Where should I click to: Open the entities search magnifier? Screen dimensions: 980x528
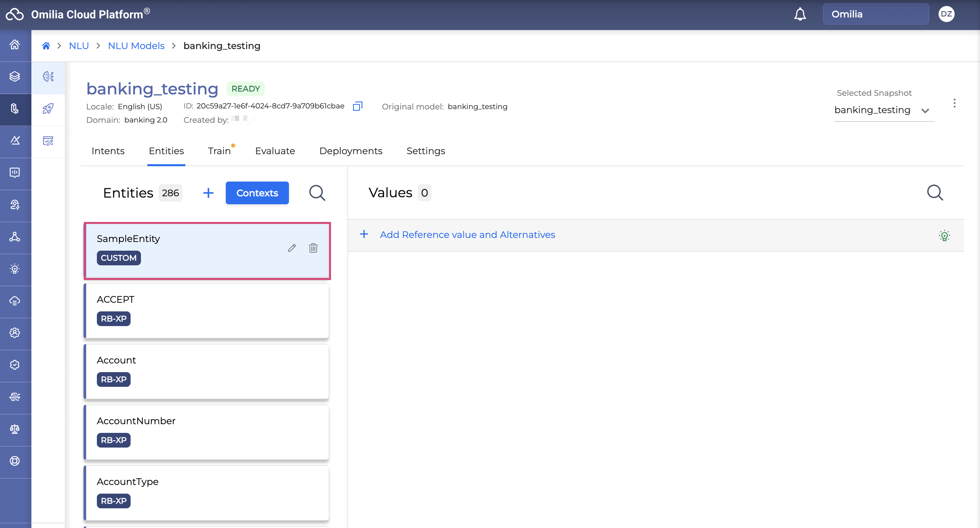317,193
